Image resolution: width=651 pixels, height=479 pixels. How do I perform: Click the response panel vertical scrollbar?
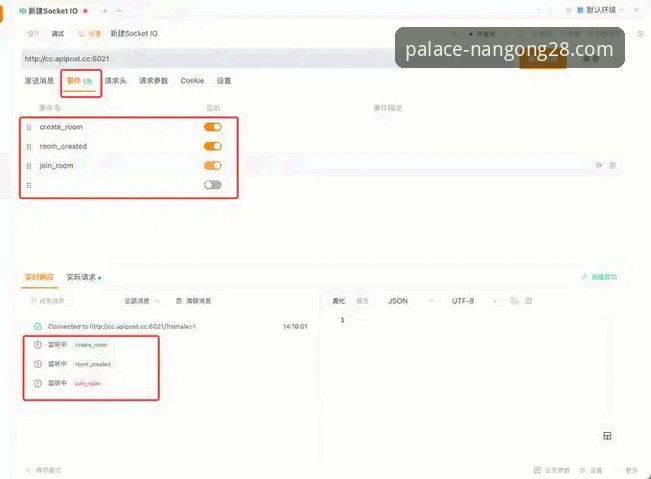click(610, 363)
